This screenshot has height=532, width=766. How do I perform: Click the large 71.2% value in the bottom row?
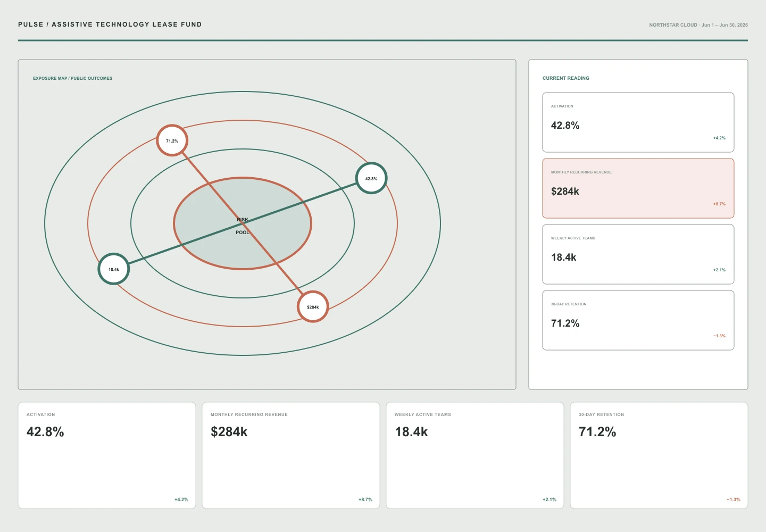597,432
